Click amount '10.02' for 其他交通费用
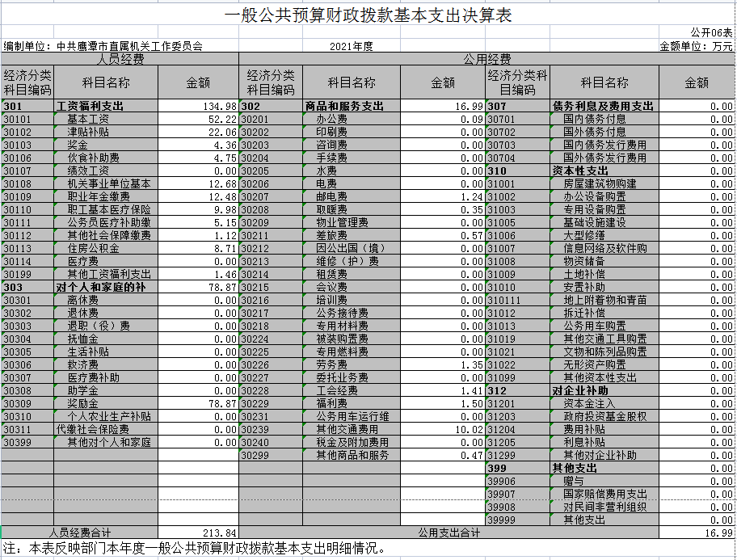737x560 pixels. pos(443,429)
